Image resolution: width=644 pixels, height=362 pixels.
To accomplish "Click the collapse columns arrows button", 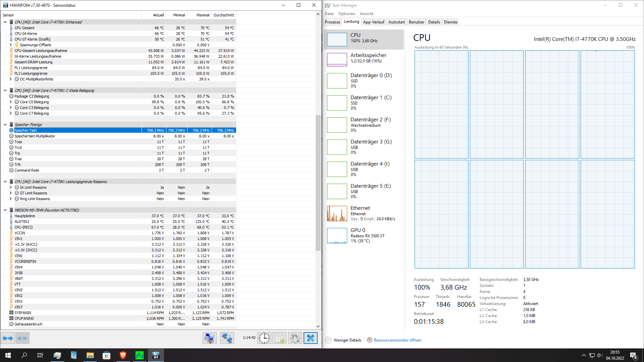I will (x=22, y=338).
